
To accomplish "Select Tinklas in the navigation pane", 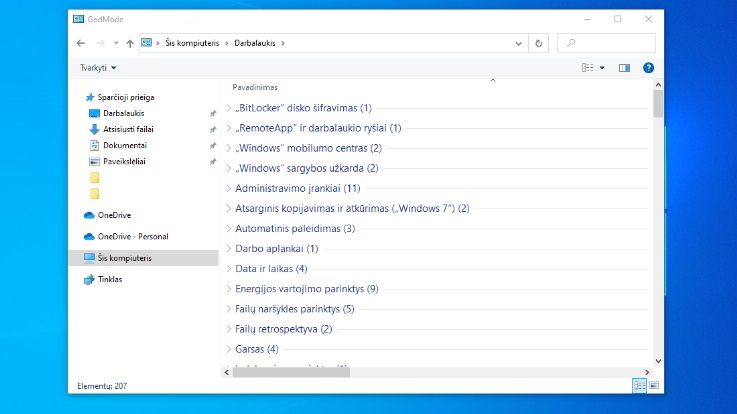I will 110,279.
